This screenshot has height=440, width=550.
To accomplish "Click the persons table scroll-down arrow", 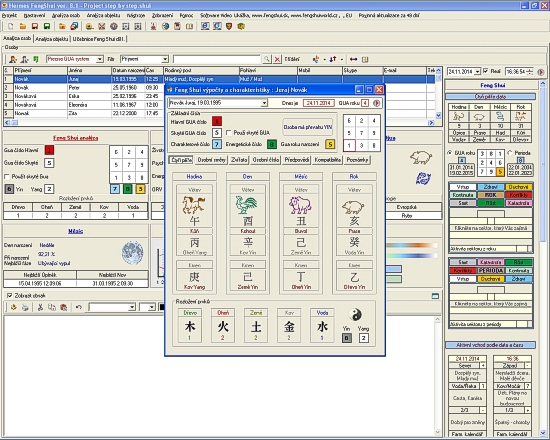I will [438, 115].
